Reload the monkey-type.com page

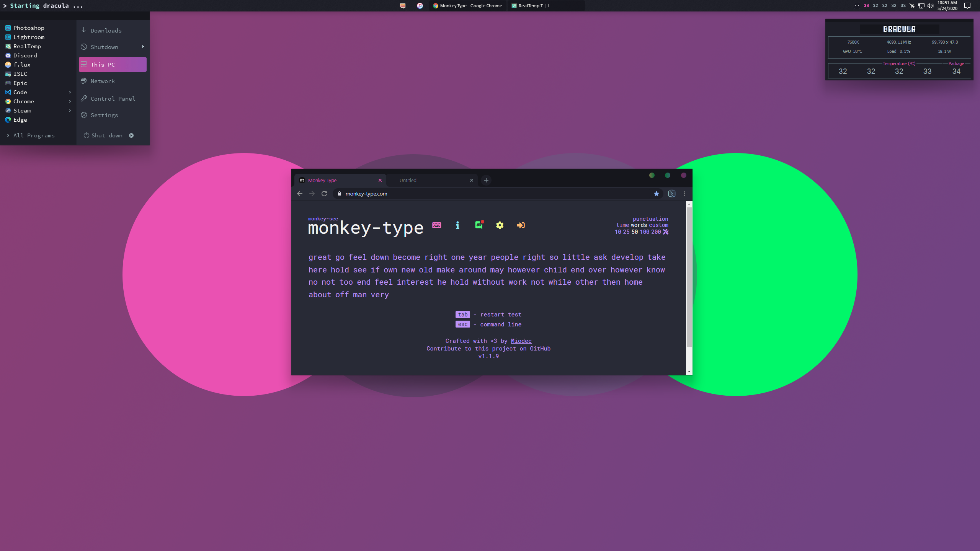[x=324, y=194]
